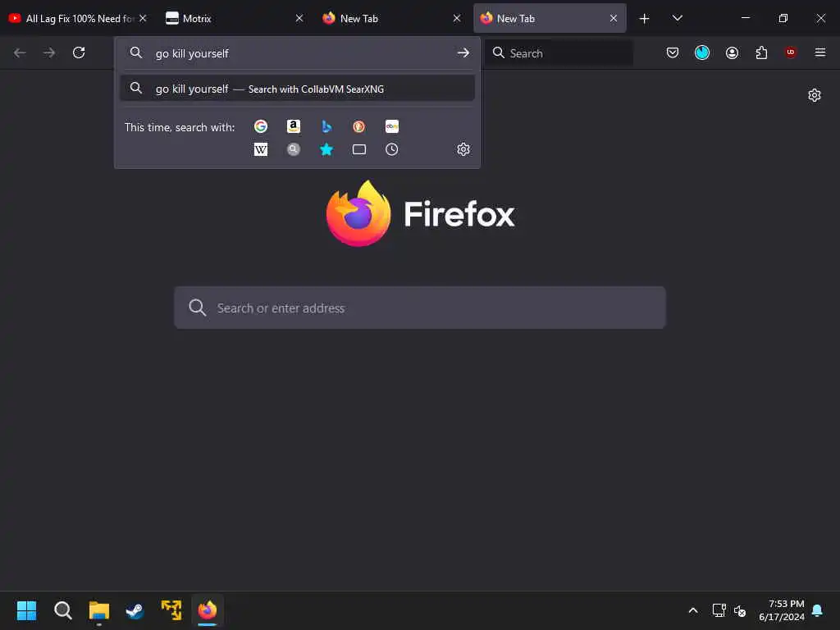Close the inactive New Tab tab
The height and width of the screenshot is (630, 840).
pos(457,18)
